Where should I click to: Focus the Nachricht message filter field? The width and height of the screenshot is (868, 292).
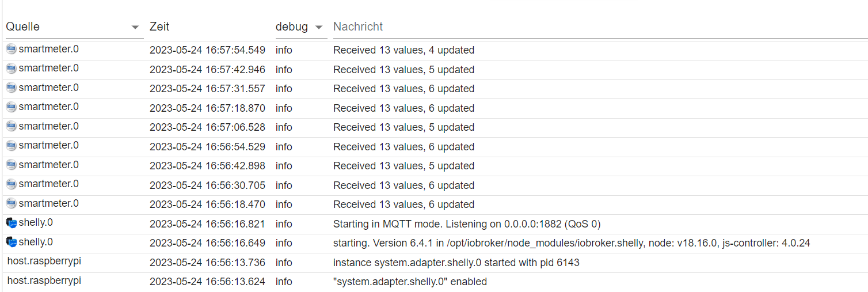(x=599, y=27)
